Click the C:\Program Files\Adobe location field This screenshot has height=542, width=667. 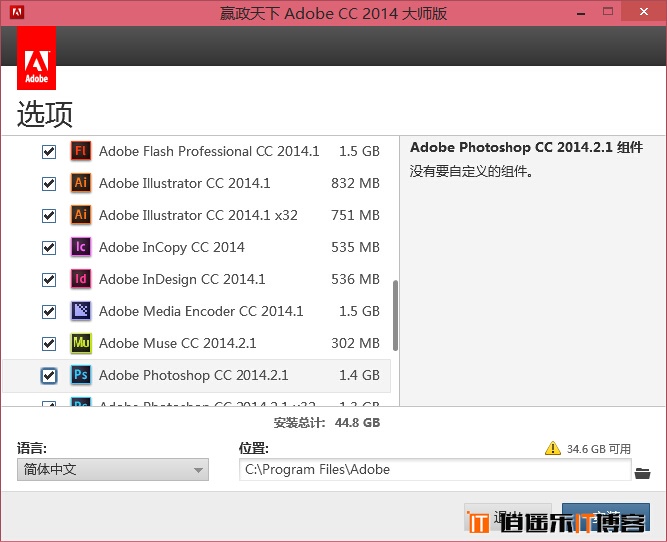click(x=435, y=469)
